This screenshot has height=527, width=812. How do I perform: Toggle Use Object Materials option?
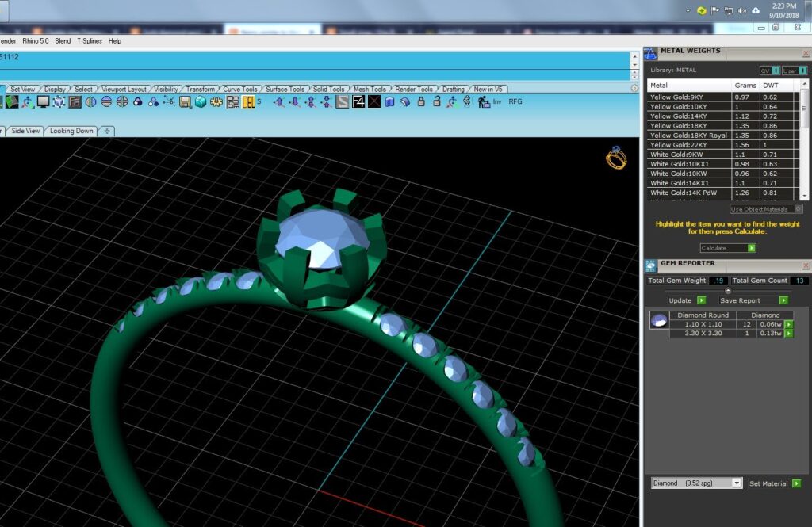766,209
